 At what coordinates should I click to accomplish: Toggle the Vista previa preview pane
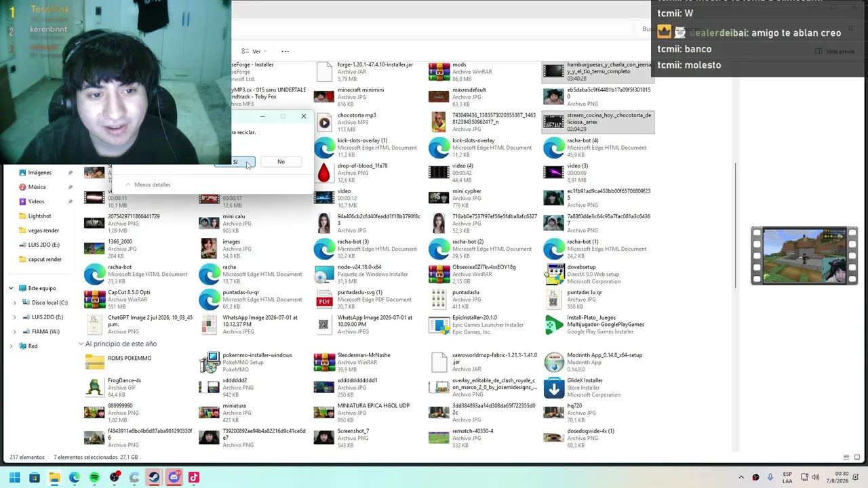[835, 52]
